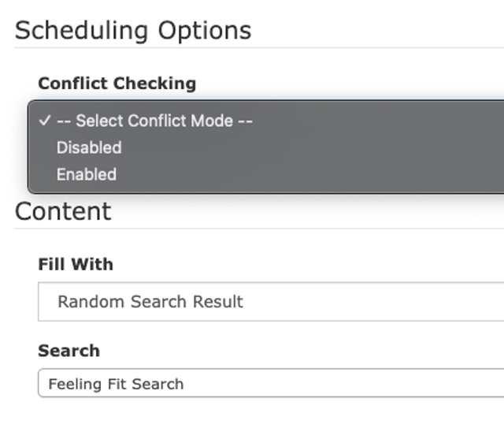Image resolution: width=504 pixels, height=439 pixels.
Task: Choose Disabled in the conflict mode list
Action: pyautogui.click(x=89, y=147)
